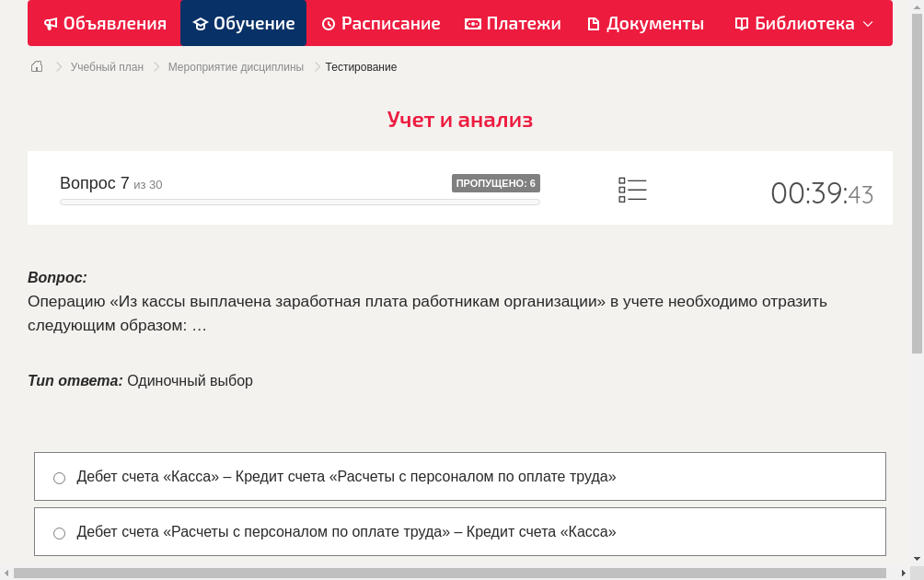The width and height of the screenshot is (924, 580).
Task: Click the first answer option text row
Action: tap(345, 477)
